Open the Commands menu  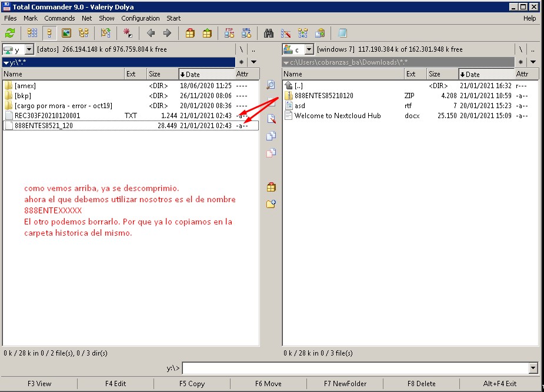(59, 18)
